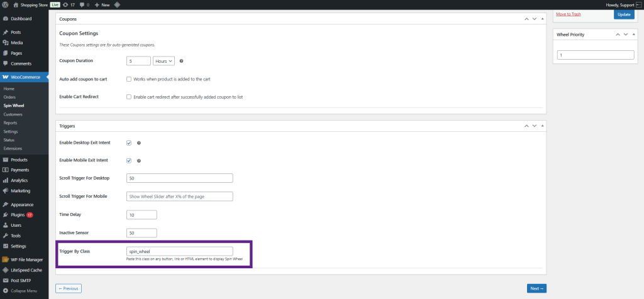Collapse the Wheel Priority panel

(634, 35)
